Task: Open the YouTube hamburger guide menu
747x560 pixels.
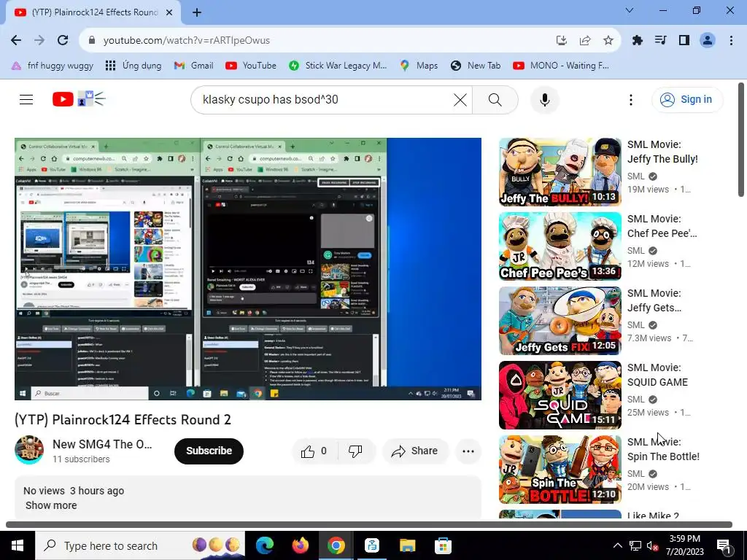Action: click(x=26, y=99)
